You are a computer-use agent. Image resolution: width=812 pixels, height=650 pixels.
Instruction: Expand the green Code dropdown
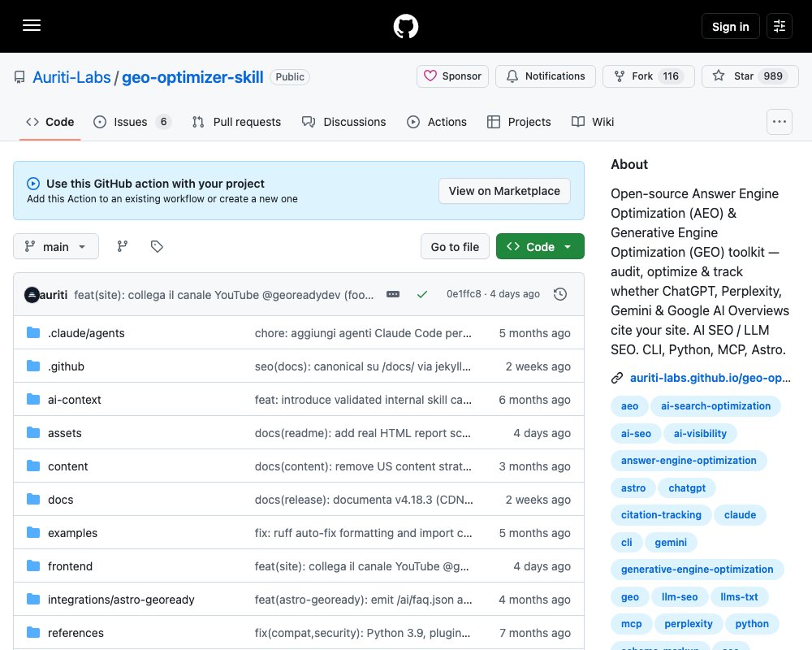(540, 246)
